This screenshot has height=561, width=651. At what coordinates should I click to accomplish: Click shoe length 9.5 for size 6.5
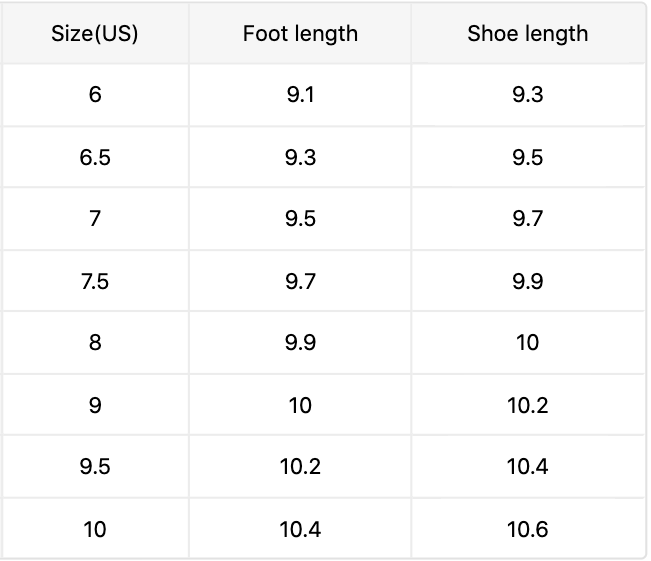tap(527, 157)
